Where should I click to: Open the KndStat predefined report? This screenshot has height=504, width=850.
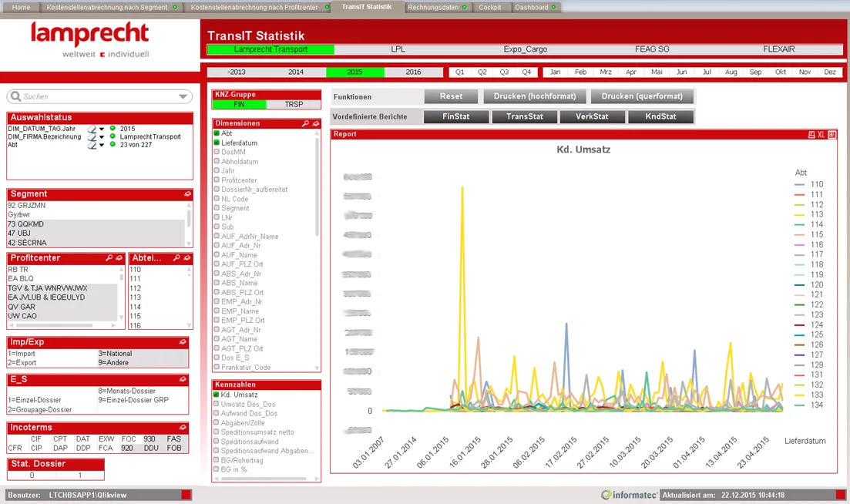[x=660, y=116]
